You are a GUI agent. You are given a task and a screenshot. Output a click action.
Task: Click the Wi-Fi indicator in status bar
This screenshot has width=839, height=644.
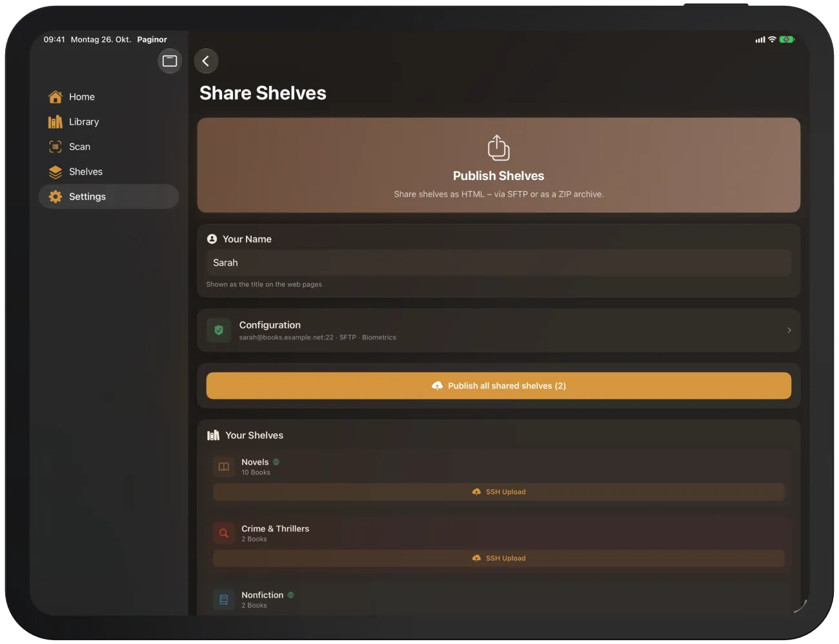pos(772,39)
